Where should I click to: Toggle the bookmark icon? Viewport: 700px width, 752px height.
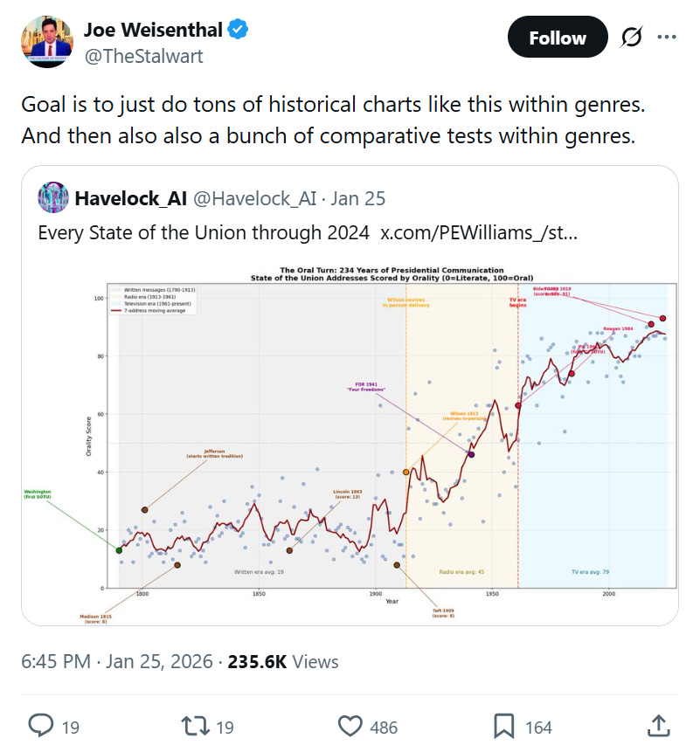tap(503, 726)
